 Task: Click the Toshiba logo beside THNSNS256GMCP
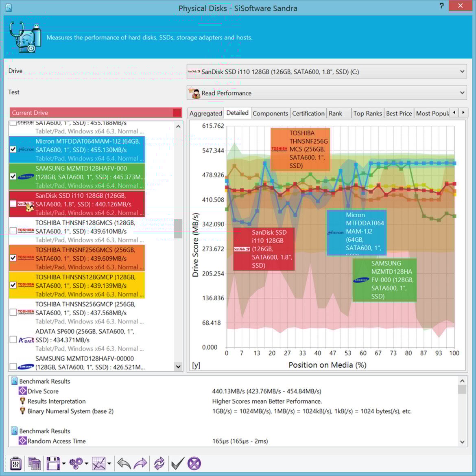click(26, 312)
